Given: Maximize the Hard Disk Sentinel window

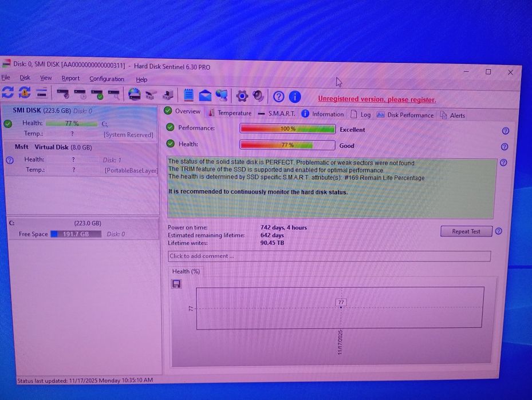Looking at the screenshot, I should 488,72.
